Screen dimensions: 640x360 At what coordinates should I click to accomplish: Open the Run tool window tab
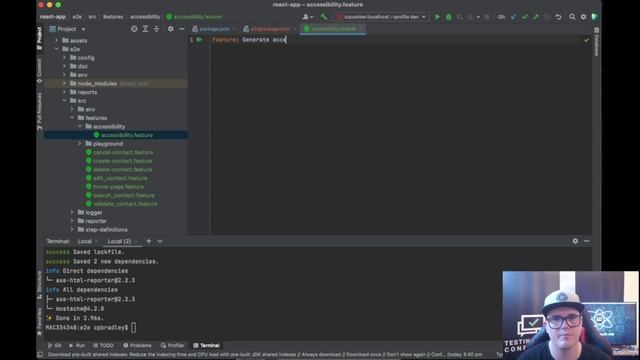tap(77, 345)
